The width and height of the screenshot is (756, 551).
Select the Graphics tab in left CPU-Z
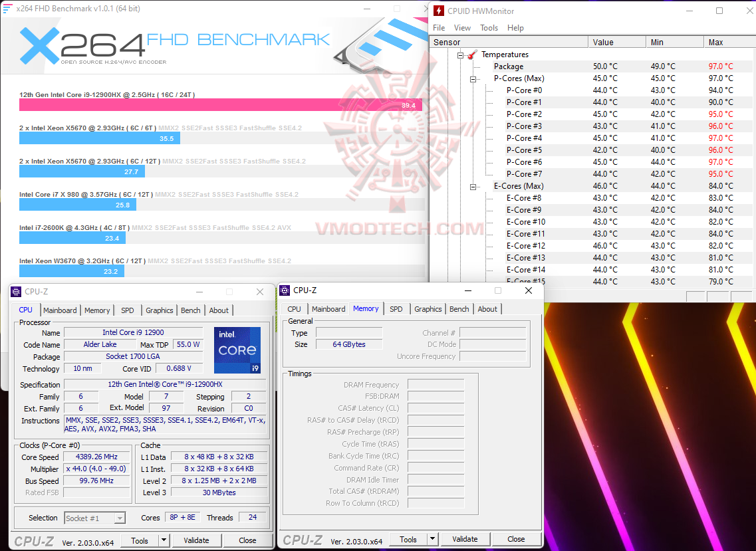click(x=159, y=310)
